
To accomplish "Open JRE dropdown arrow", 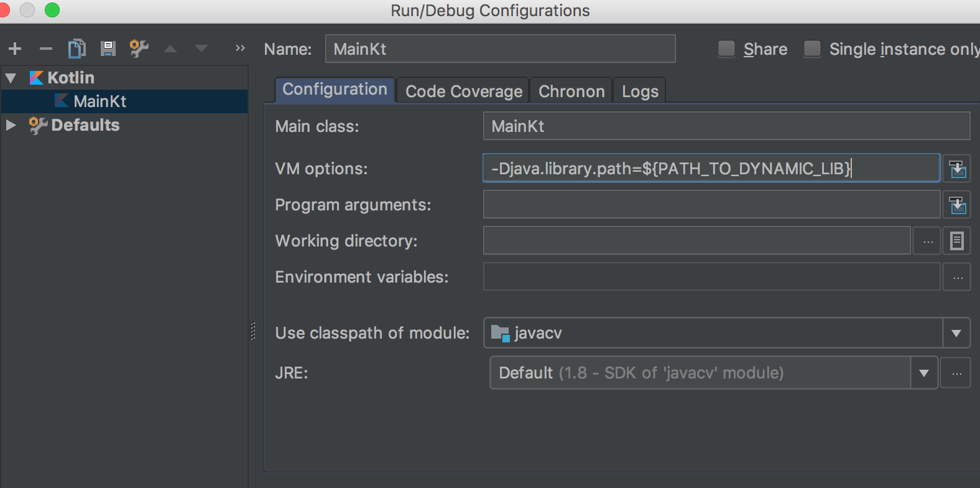I will tap(924, 373).
